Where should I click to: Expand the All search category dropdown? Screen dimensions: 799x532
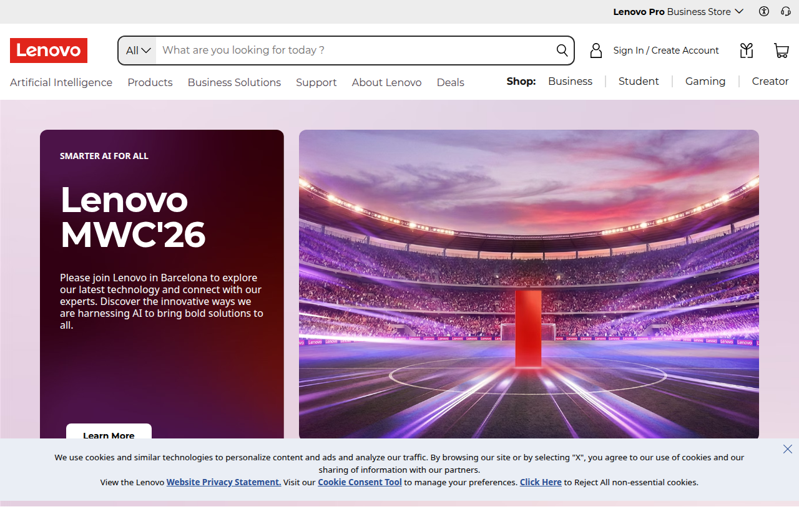coord(137,50)
